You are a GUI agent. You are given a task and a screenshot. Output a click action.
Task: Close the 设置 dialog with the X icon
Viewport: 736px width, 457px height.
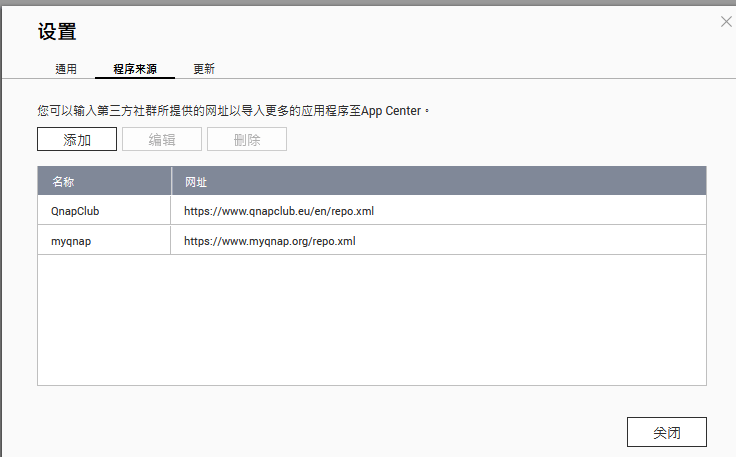click(x=726, y=22)
